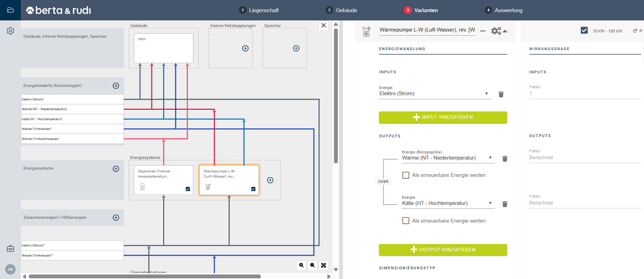Fit diagram to screen with expand icon

324,265
